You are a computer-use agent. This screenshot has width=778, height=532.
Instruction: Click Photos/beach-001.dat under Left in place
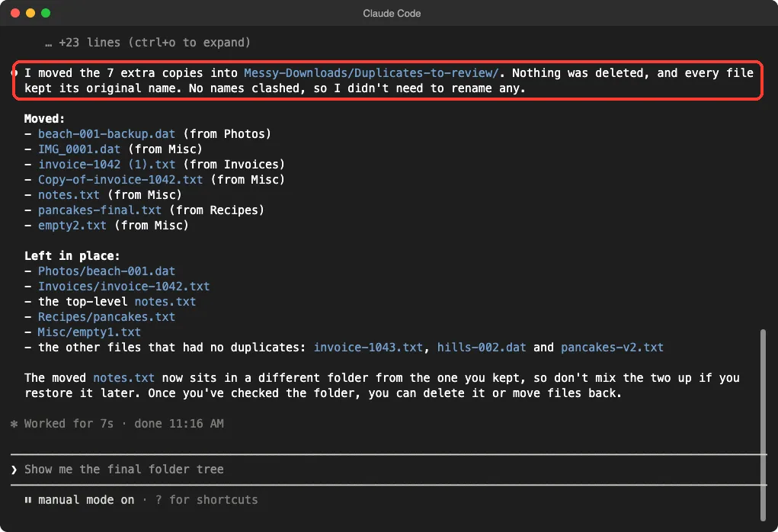pyautogui.click(x=107, y=271)
